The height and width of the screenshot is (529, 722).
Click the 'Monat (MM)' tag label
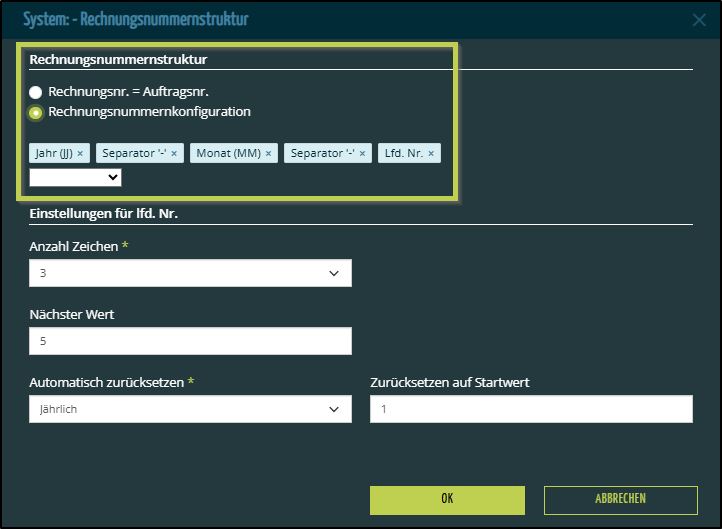click(x=227, y=153)
